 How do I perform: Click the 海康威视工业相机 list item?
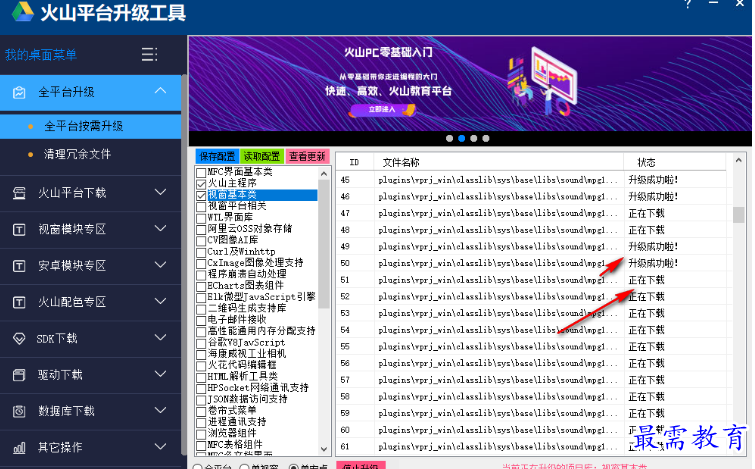[247, 354]
